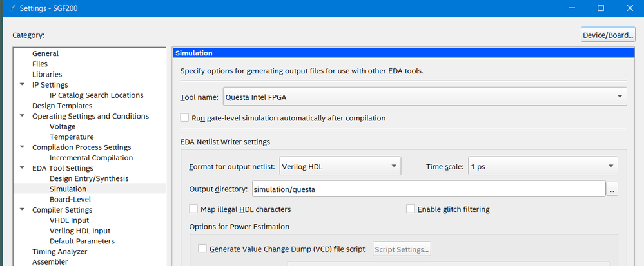Enable Run gate-level simulation automatically checkbox
The image size is (644, 266).
(x=185, y=118)
